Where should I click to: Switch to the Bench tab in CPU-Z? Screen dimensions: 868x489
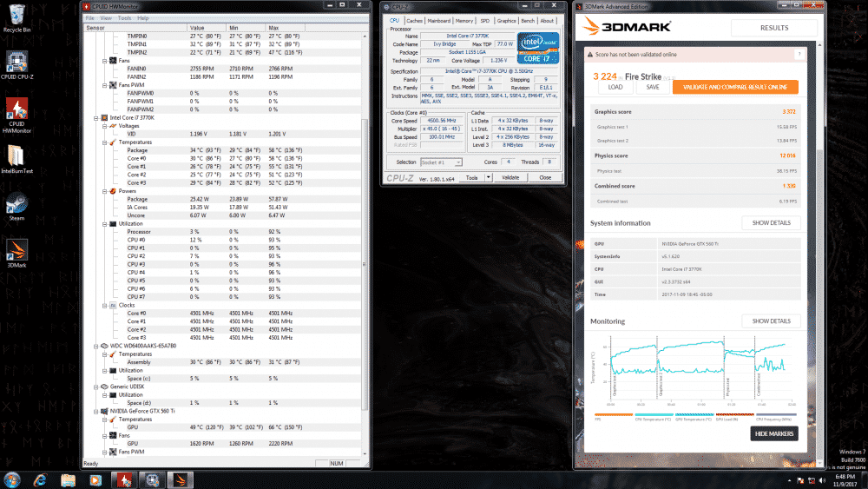coord(528,21)
